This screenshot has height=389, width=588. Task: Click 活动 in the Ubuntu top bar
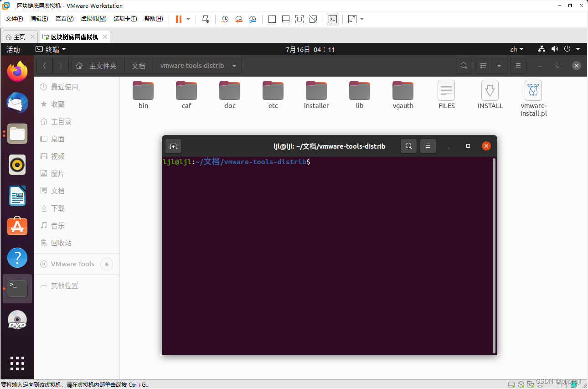tap(13, 49)
